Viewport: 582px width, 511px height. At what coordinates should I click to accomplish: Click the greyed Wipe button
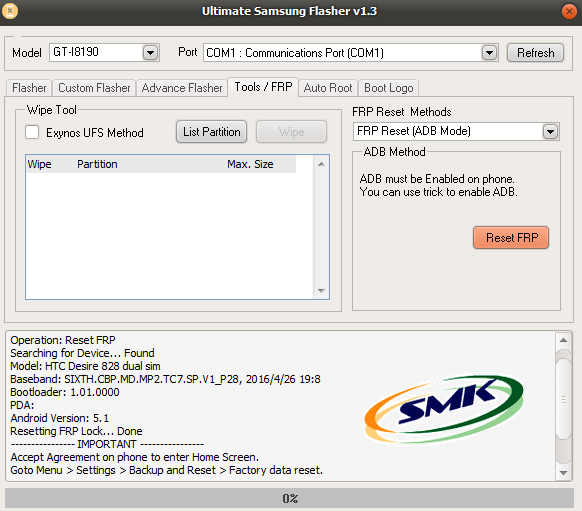[x=291, y=132]
